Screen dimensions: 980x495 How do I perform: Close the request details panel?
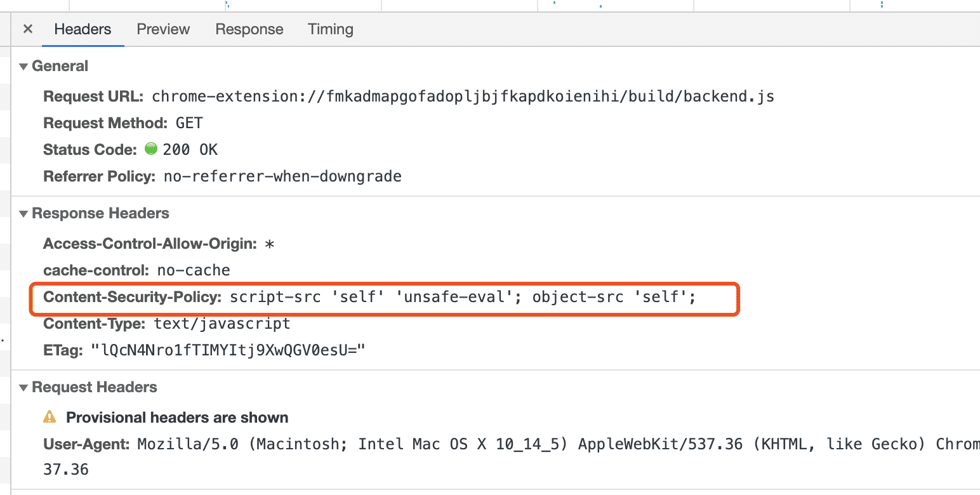(27, 29)
